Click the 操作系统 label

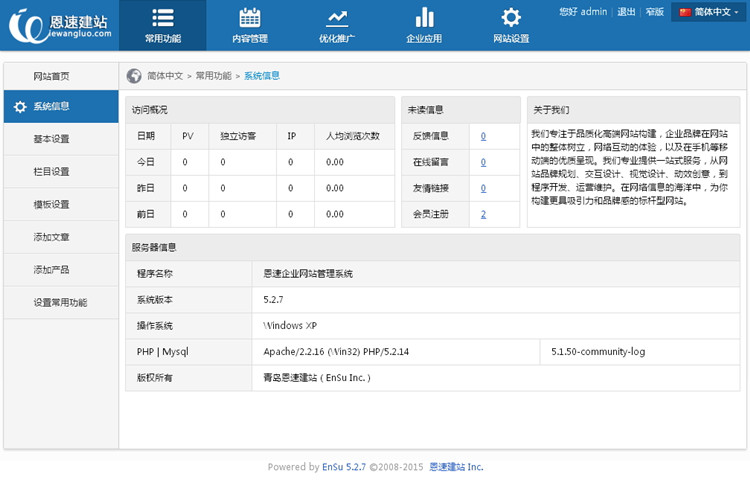click(154, 326)
